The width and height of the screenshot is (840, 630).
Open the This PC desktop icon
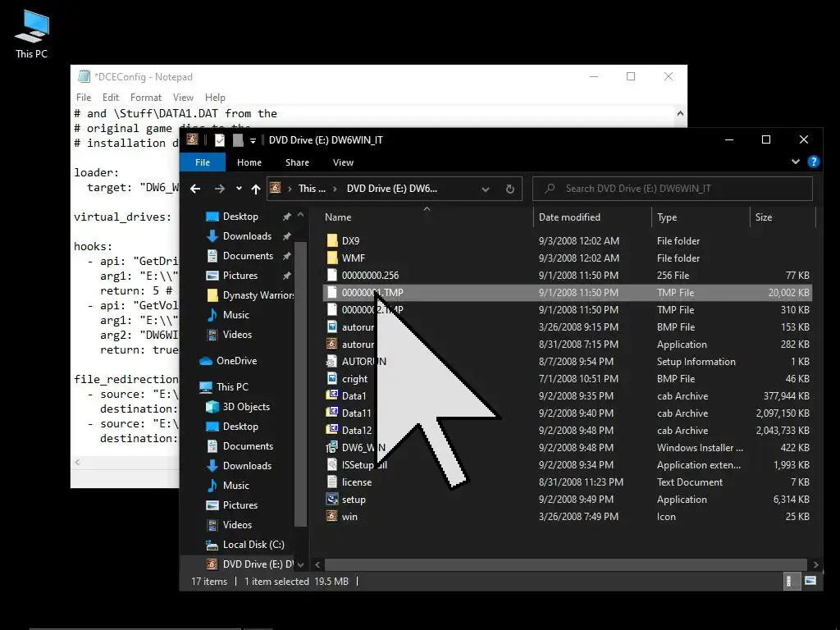pyautogui.click(x=32, y=33)
